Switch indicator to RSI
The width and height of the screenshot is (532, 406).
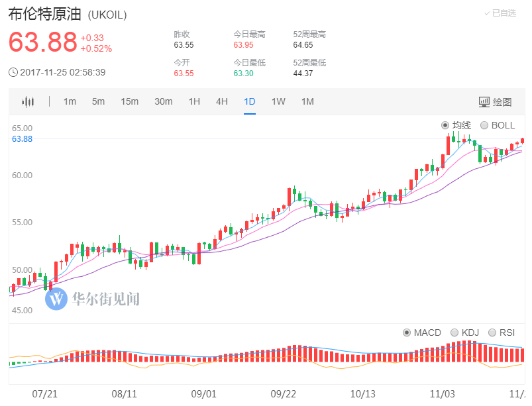coord(493,332)
